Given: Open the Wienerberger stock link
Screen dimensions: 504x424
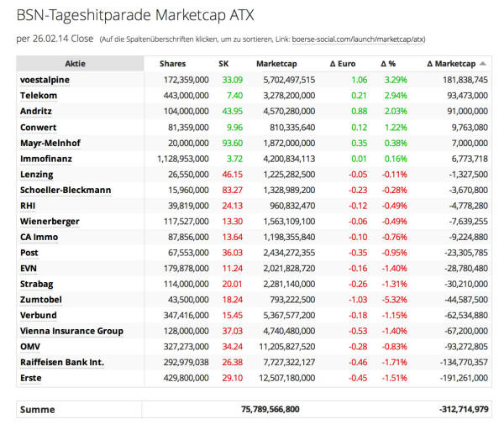Looking at the screenshot, I should [50, 222].
